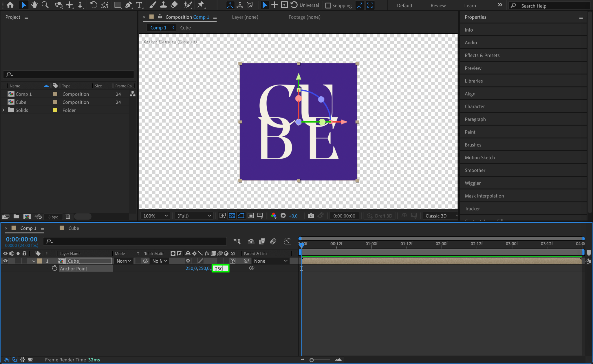593x364 pixels.
Task: Select the Zoom tool
Action: [x=45, y=5]
